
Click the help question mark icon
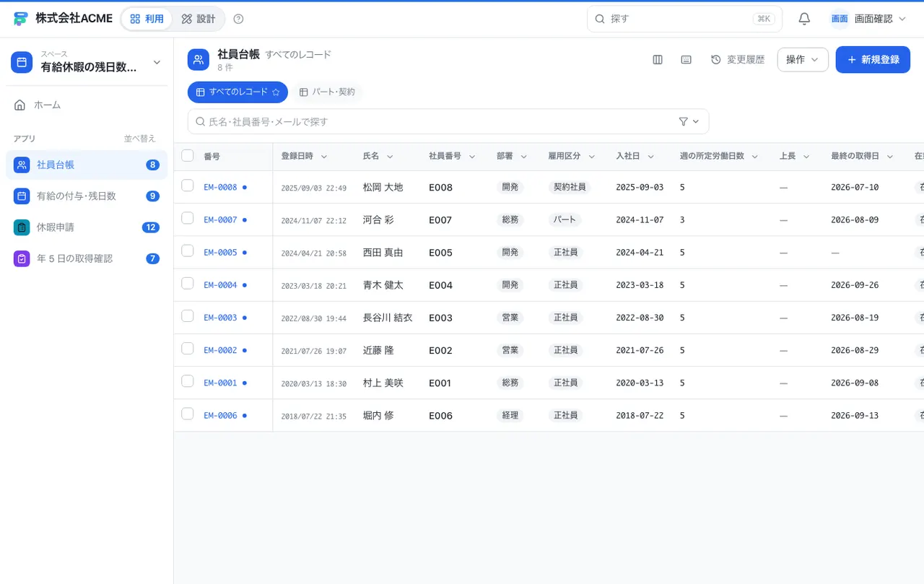pyautogui.click(x=239, y=19)
